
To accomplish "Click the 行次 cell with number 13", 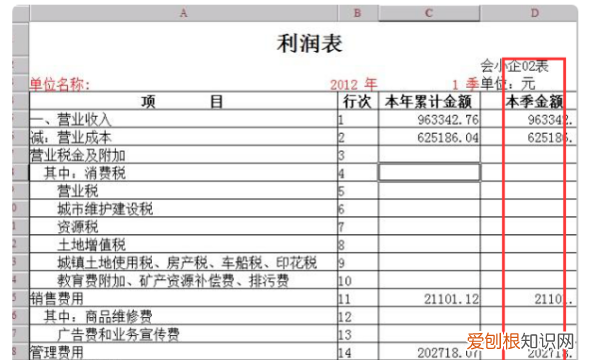I will [358, 334].
